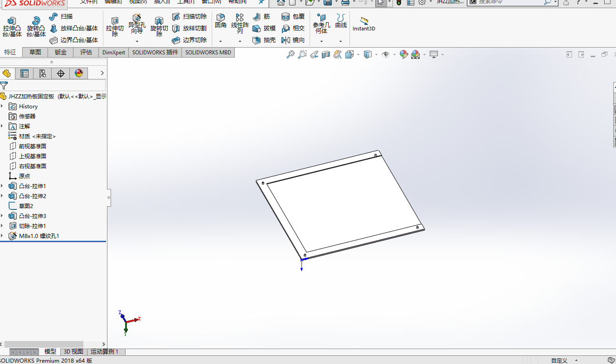The image size is (616, 364).
Task: Switch to DimXpertManager crosshair tab
Action: pyautogui.click(x=61, y=73)
